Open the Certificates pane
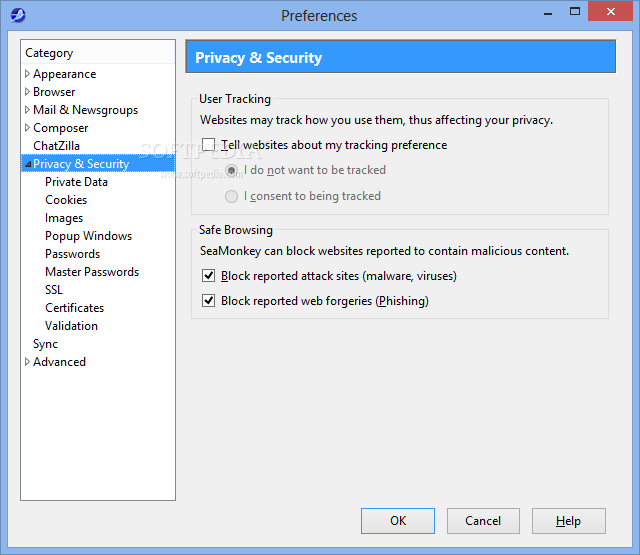 75,308
